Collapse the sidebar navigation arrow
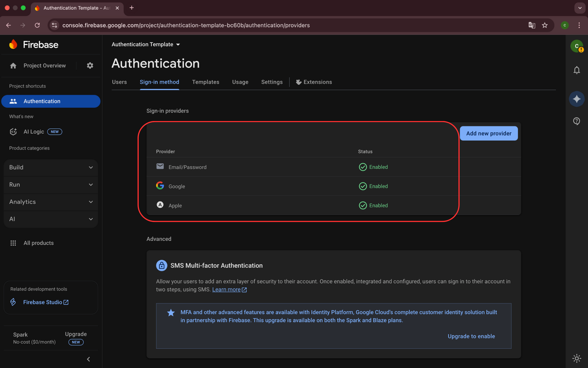588x368 pixels. (x=88, y=359)
